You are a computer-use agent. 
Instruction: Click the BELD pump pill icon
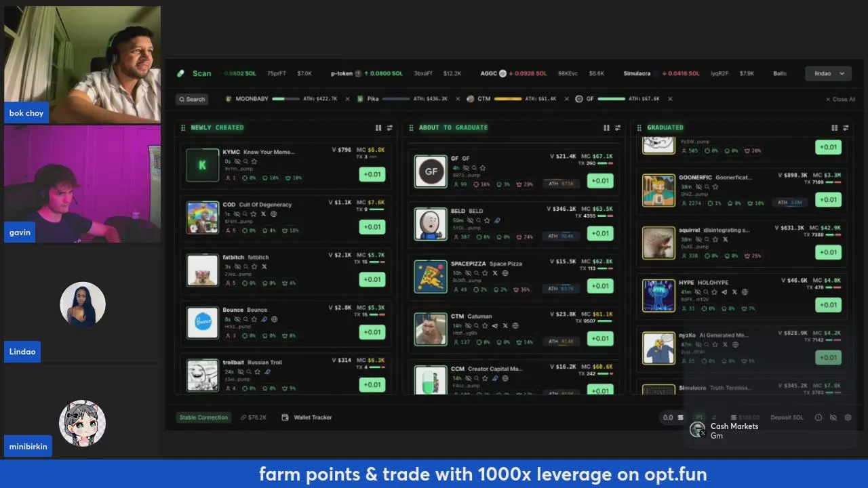(x=497, y=220)
